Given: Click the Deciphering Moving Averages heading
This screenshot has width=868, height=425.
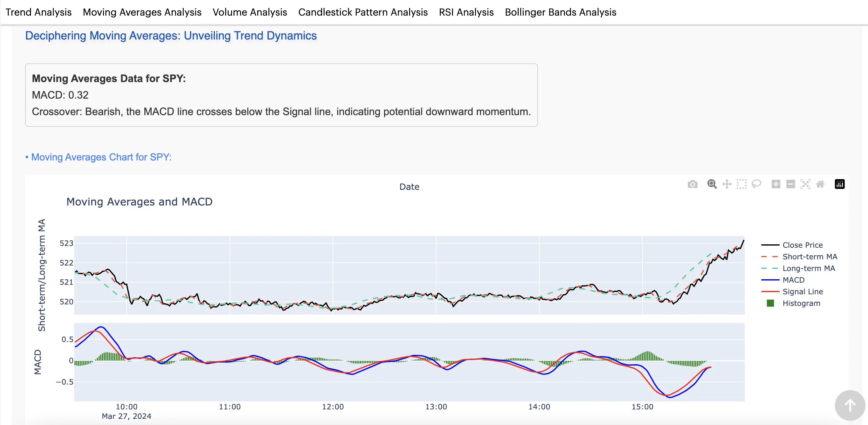Looking at the screenshot, I should pyautogui.click(x=171, y=36).
